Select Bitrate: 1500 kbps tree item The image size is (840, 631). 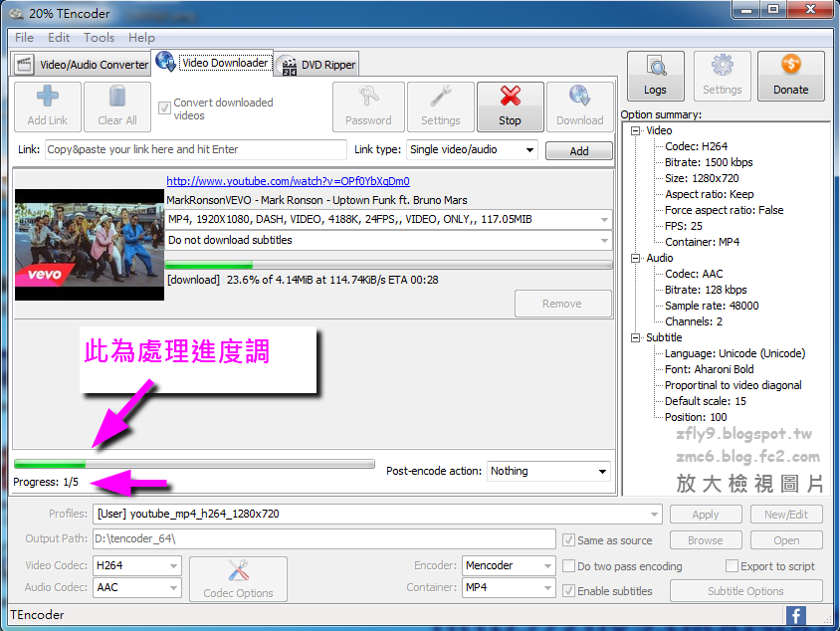click(709, 162)
